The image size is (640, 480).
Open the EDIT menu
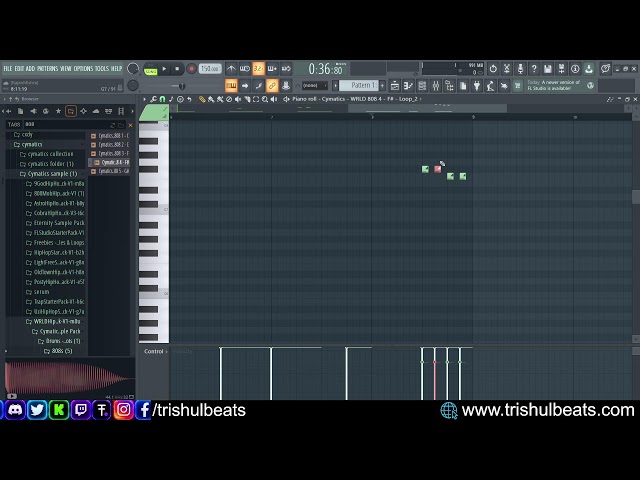pyautogui.click(x=19, y=69)
